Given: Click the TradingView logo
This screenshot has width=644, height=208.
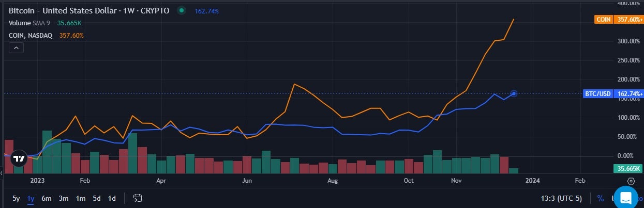Looking at the screenshot, I should (x=19, y=159).
